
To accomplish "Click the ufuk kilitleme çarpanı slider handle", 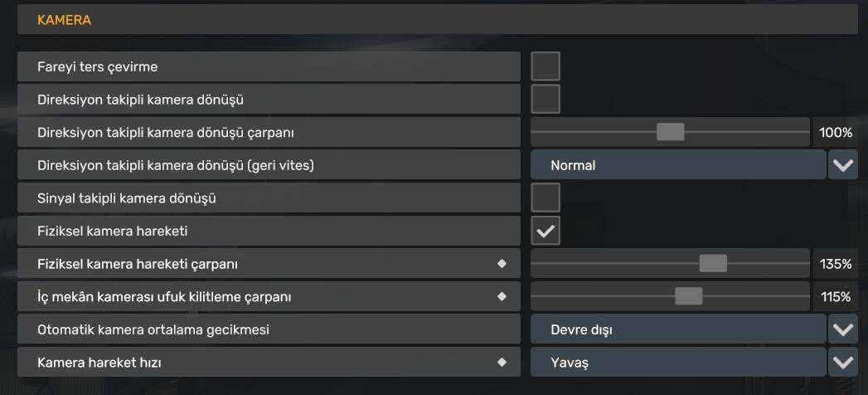I will pos(689,295).
